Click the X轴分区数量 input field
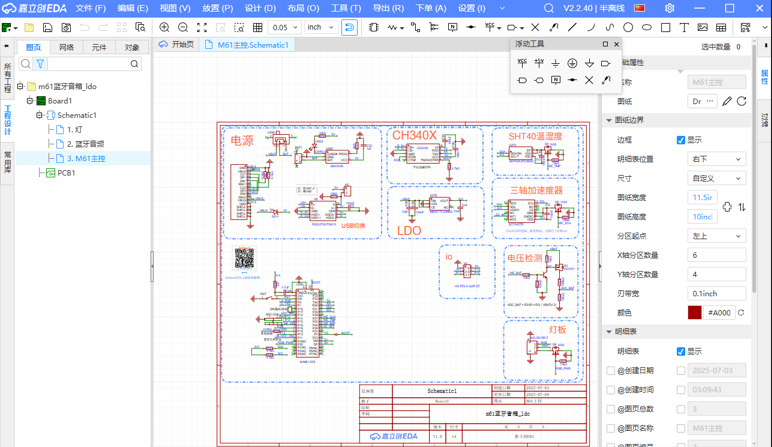Screen dimensions: 772x447 pyautogui.click(x=716, y=255)
